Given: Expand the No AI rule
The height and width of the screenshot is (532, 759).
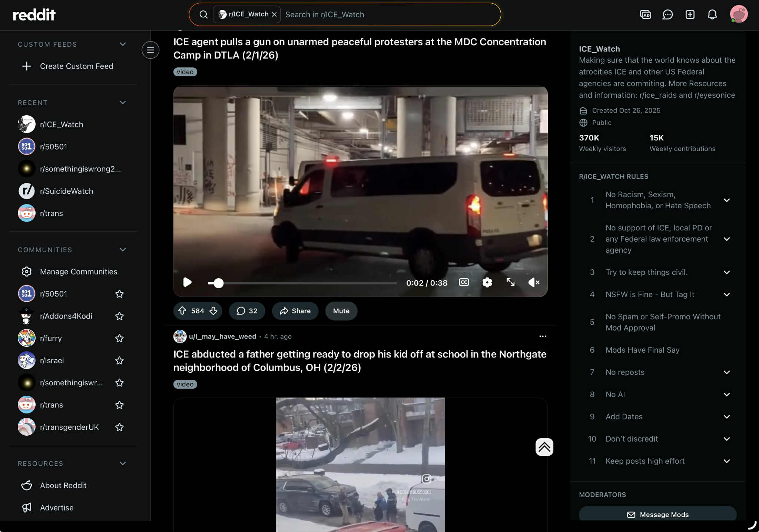Looking at the screenshot, I should pyautogui.click(x=726, y=395).
